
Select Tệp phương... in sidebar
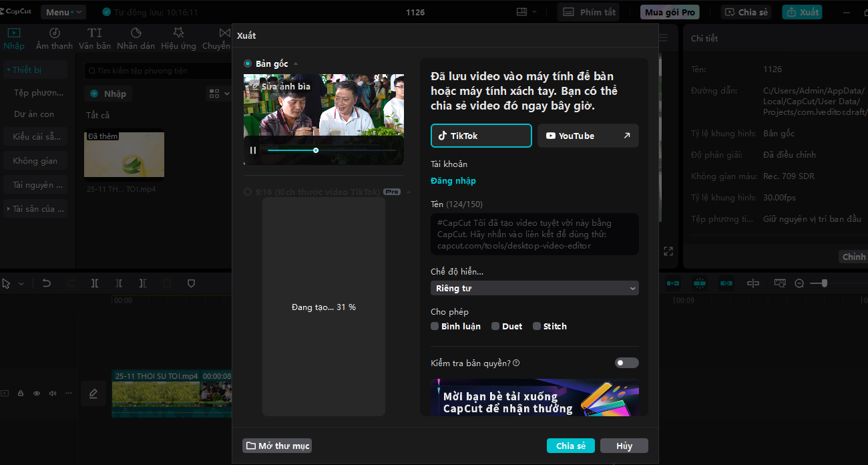pyautogui.click(x=38, y=93)
